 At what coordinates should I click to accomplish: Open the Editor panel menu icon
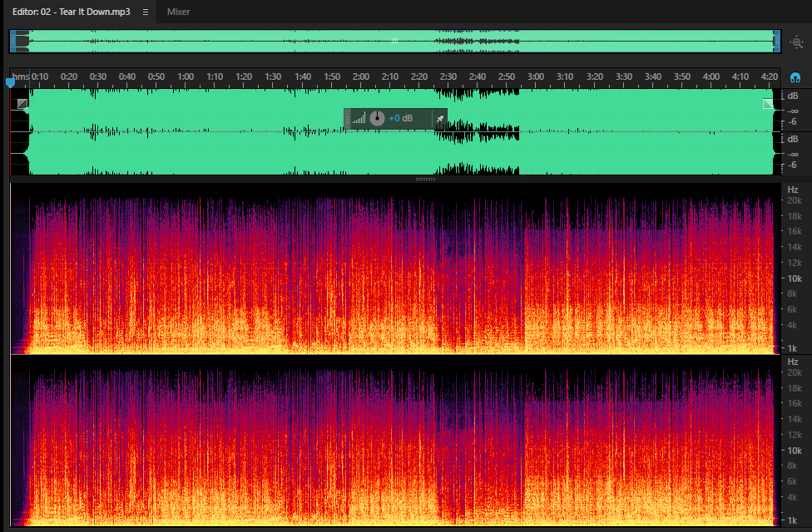click(146, 12)
